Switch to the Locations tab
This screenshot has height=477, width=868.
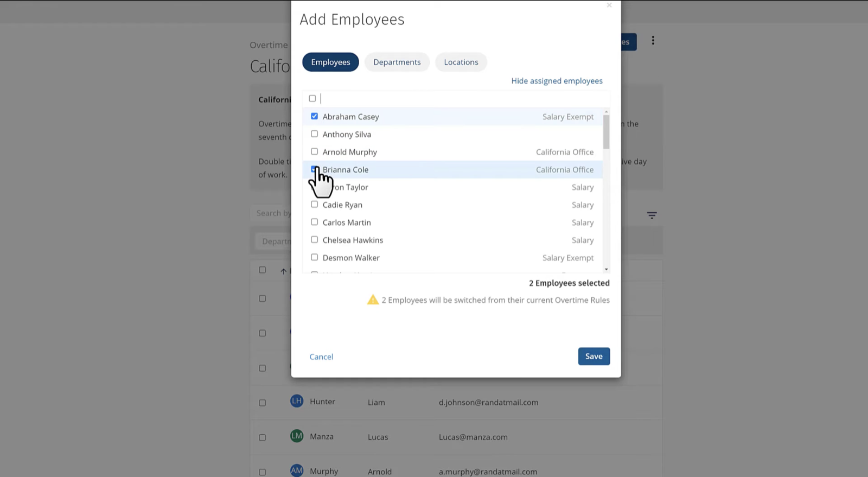coord(461,62)
